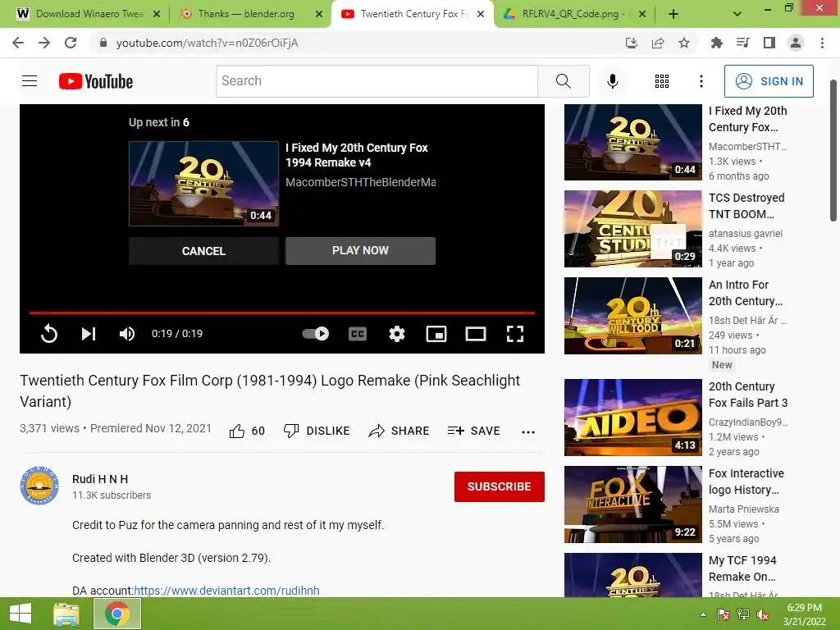Screen dimensions: 840x630
Task: Open 'An Intro For 20th Century' thumbnail
Action: coord(632,316)
